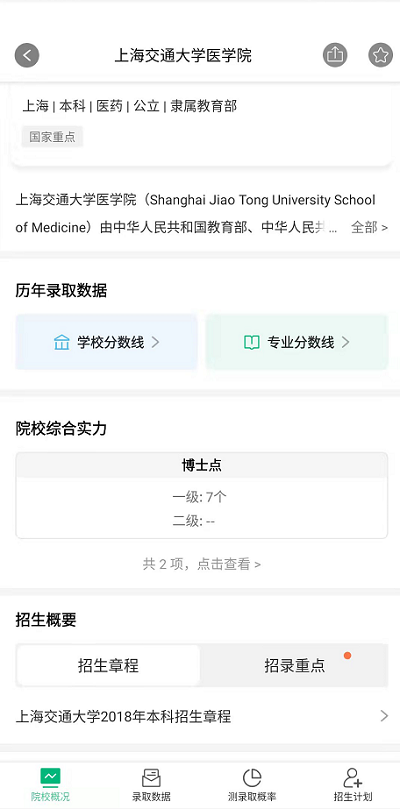400x809 pixels.
Task: Expand full description via 全部 >
Action: pyautogui.click(x=370, y=227)
